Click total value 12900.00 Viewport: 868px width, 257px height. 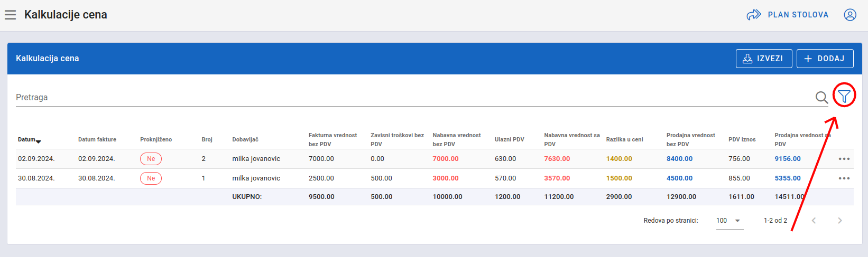coord(681,197)
